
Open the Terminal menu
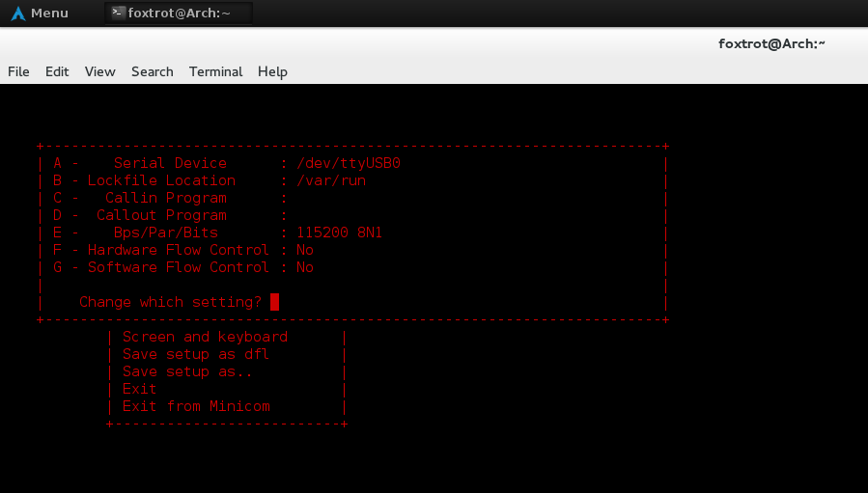tap(215, 71)
